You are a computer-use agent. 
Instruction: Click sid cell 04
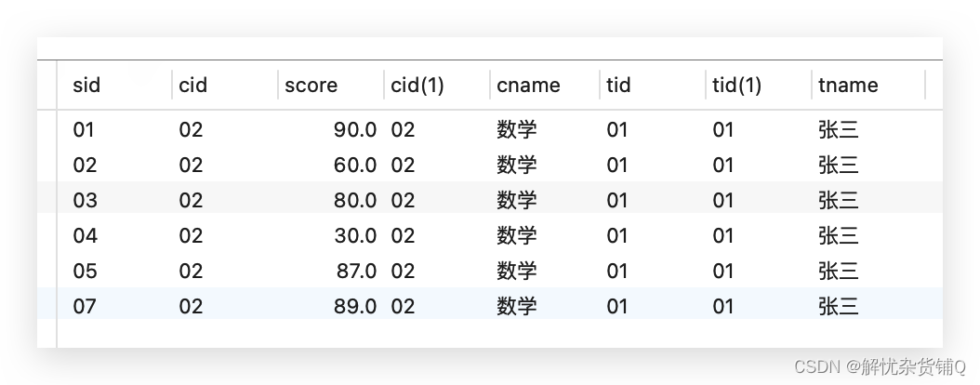click(85, 235)
